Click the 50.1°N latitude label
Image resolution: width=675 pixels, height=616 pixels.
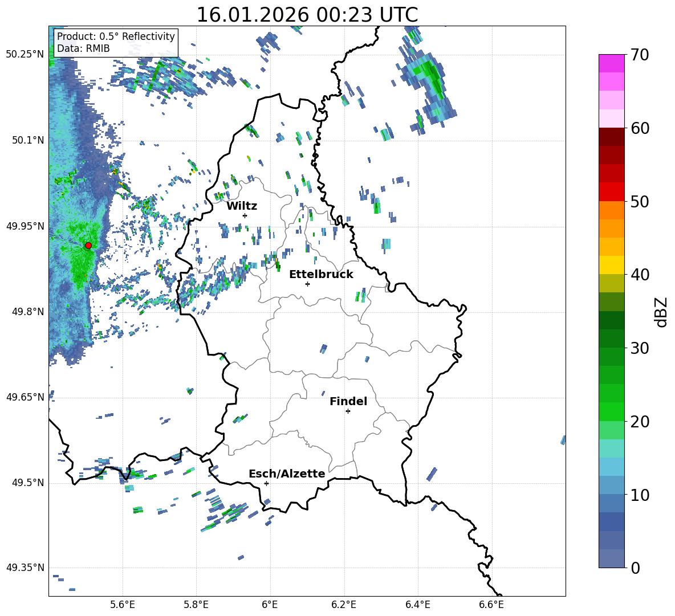pyautogui.click(x=28, y=140)
